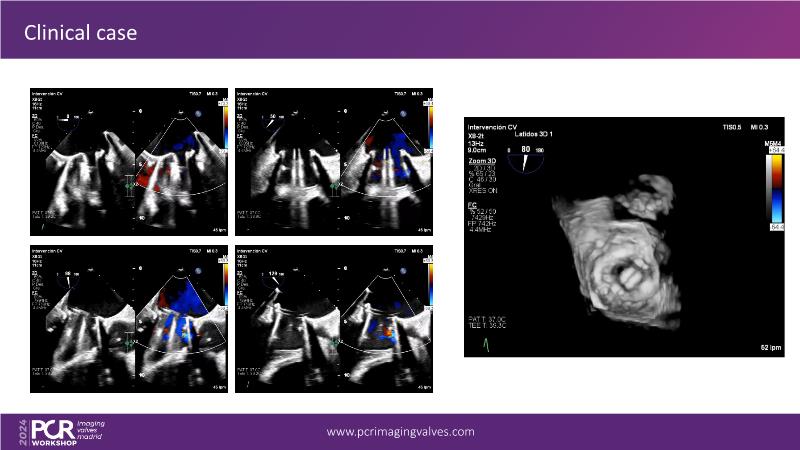Click the green ECG trace icon in the 3D image
Image resolution: width=800 pixels, height=450 pixels.
487,346
